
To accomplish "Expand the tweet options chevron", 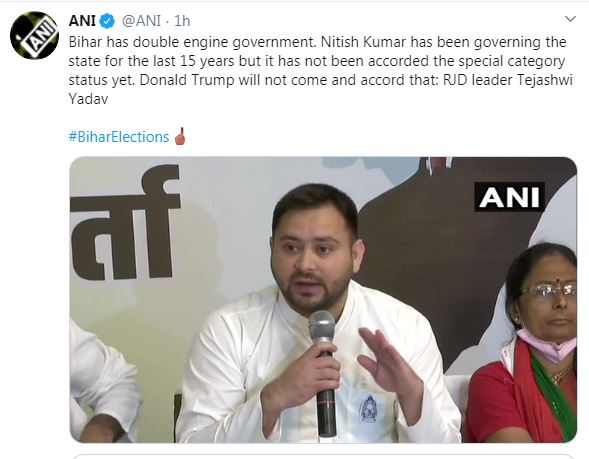I will [570, 19].
